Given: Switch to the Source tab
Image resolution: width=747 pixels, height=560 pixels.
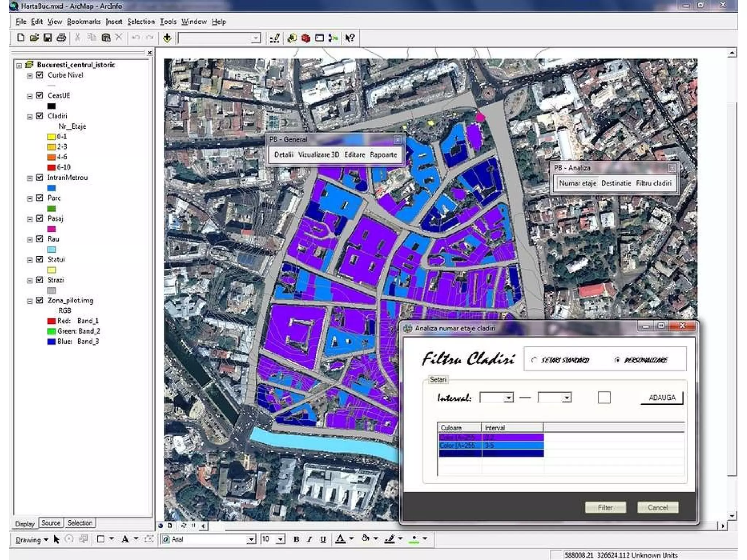Looking at the screenshot, I should 51,523.
